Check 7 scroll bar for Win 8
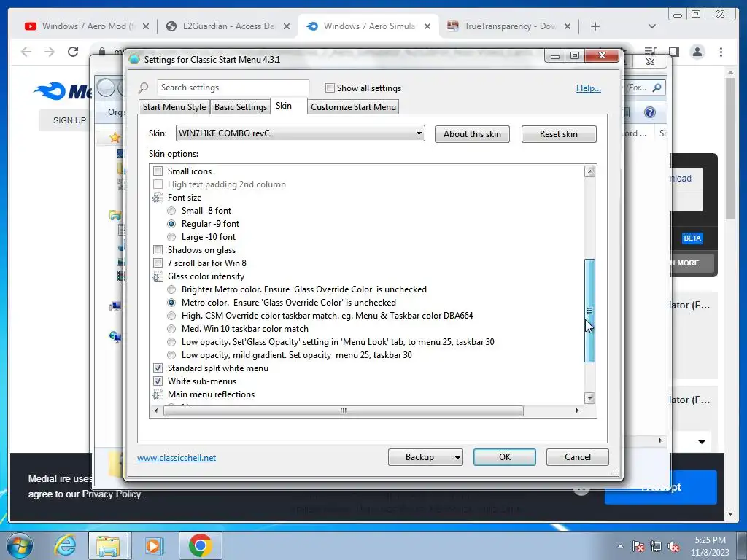Viewport: 747px width, 560px height. 158,262
